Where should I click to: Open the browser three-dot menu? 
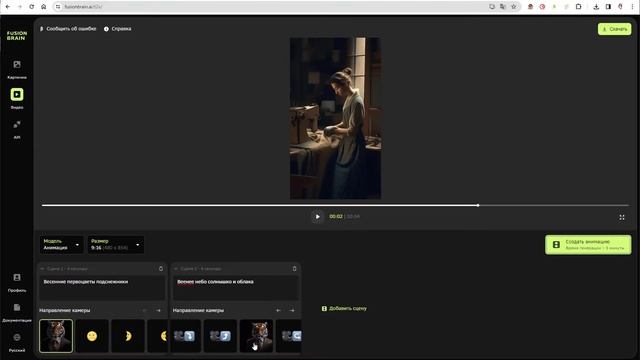pyautogui.click(x=632, y=7)
